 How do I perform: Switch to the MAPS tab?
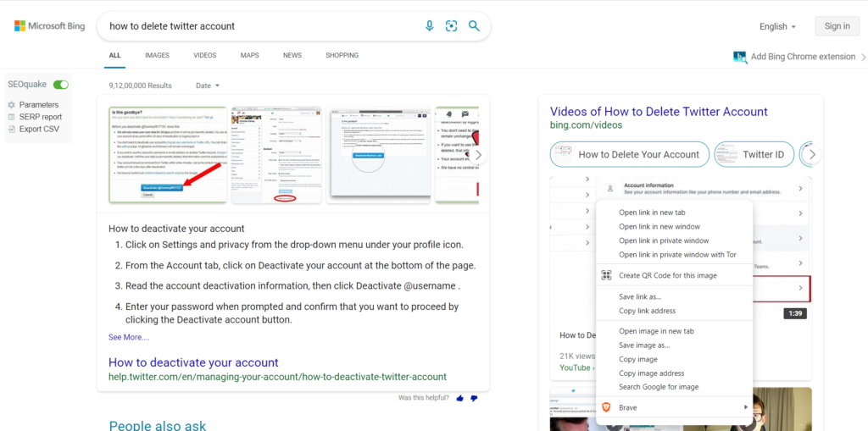pos(250,55)
